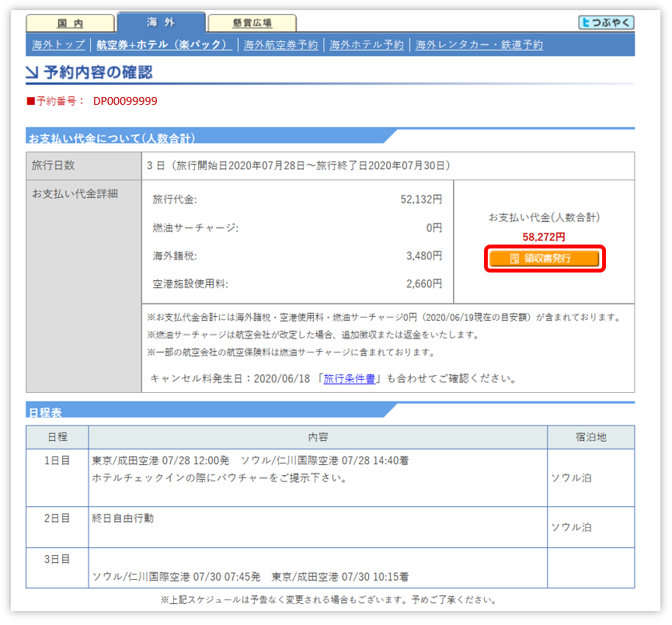This screenshot has width=672, height=625.
Task: Select the red square marker before 予約番号
Action: (27, 100)
